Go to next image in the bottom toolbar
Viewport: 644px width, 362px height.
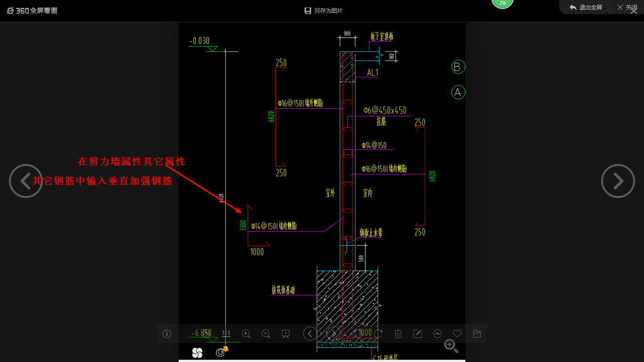(333, 334)
